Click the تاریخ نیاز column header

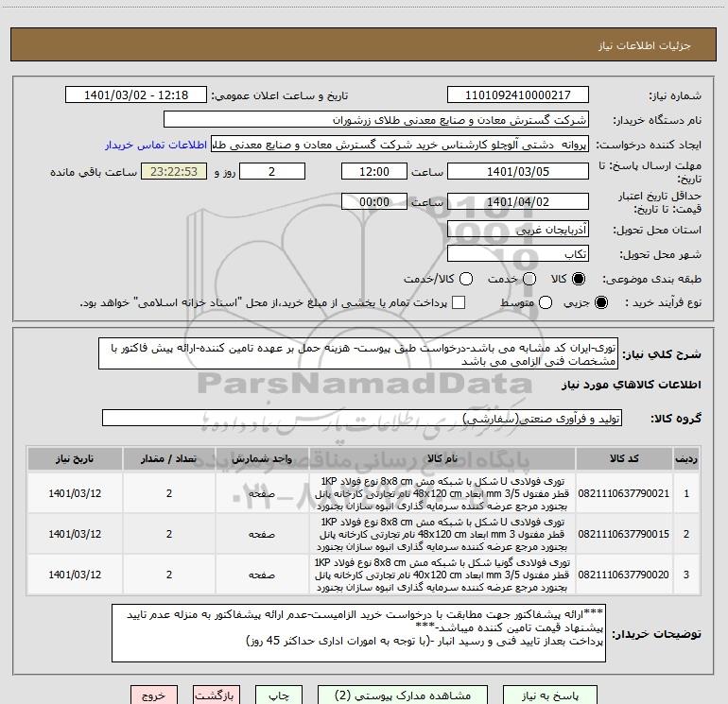point(75,459)
